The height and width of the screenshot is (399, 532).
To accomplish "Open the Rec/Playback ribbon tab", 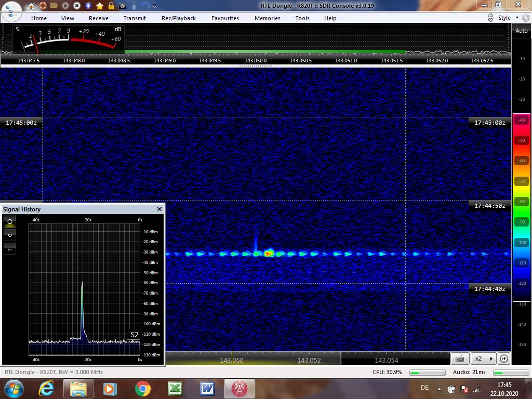I will (x=179, y=18).
